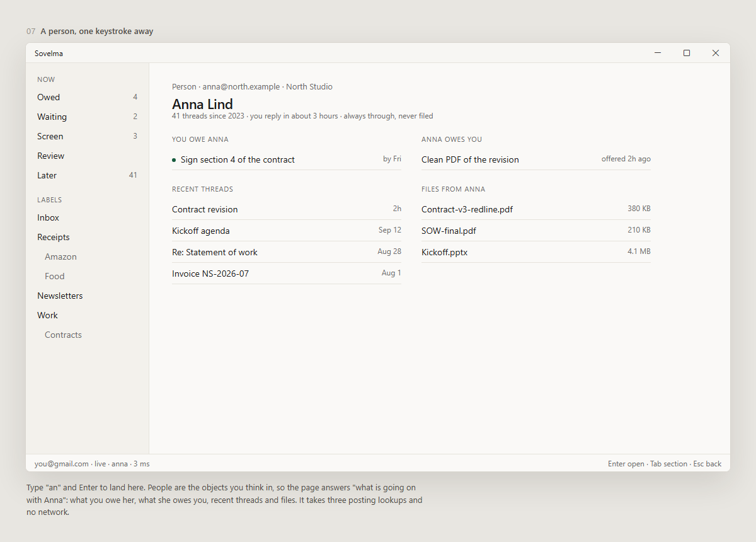Click the green dot beside Sign section 4
Viewport: 756px width, 542px height.
[x=174, y=160]
